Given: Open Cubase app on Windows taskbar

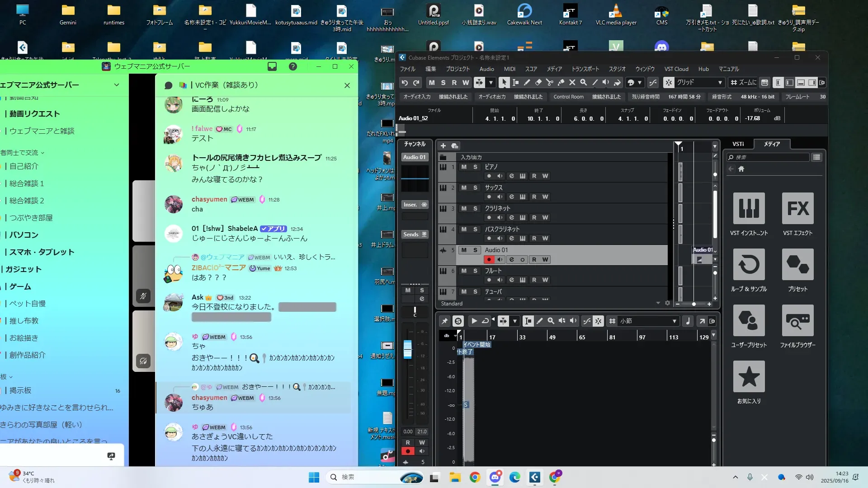Looking at the screenshot, I should pos(534,477).
